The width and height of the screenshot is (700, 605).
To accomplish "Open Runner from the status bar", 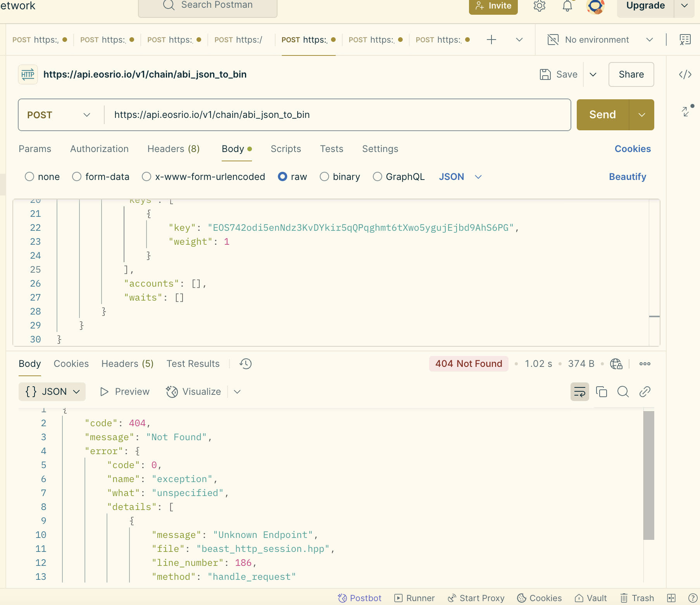I will point(414,598).
